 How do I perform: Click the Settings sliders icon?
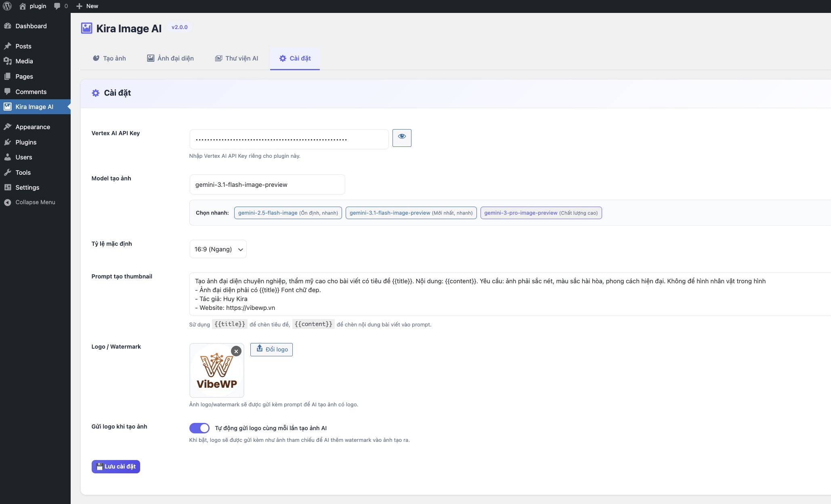point(7,187)
